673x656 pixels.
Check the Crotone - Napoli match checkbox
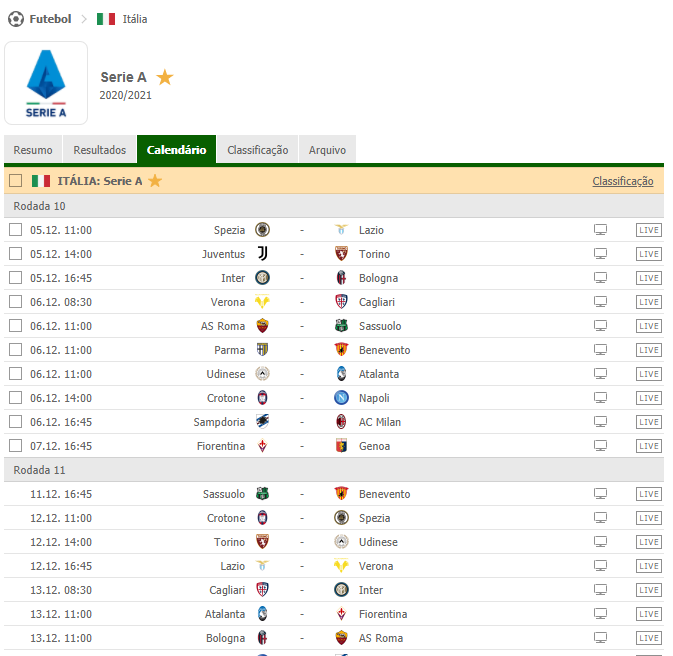pos(15,398)
